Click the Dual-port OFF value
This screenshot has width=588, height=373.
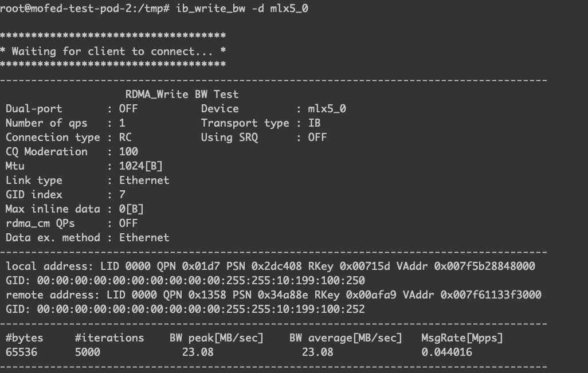coord(128,108)
